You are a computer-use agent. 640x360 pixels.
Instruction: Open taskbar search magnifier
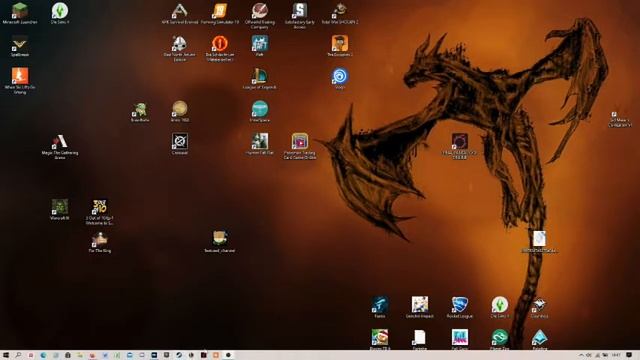18,355
